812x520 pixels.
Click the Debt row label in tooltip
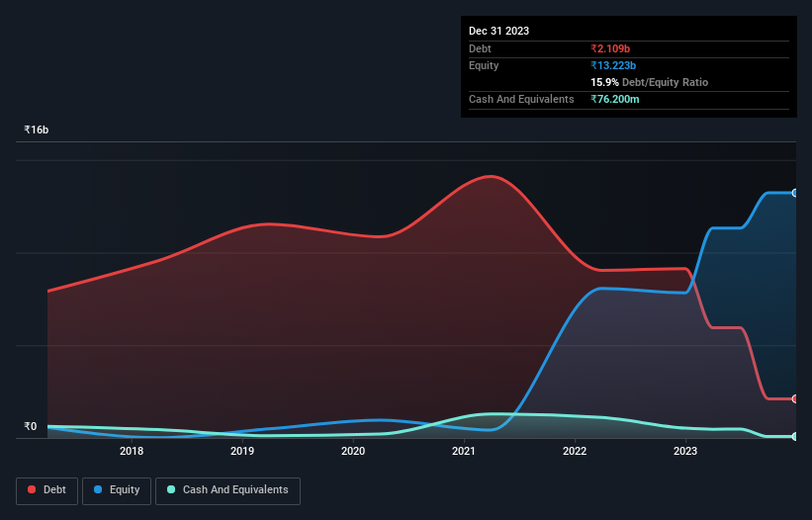pyautogui.click(x=480, y=48)
